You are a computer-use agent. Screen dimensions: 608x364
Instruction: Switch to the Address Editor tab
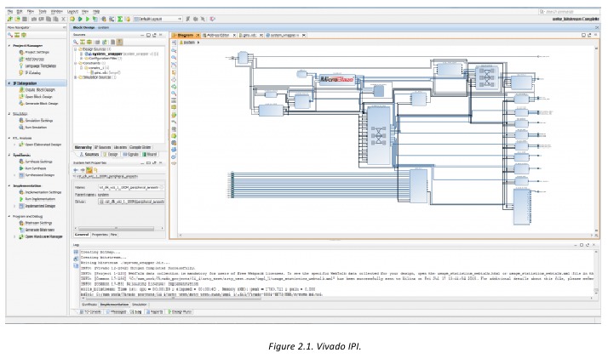tap(218, 35)
